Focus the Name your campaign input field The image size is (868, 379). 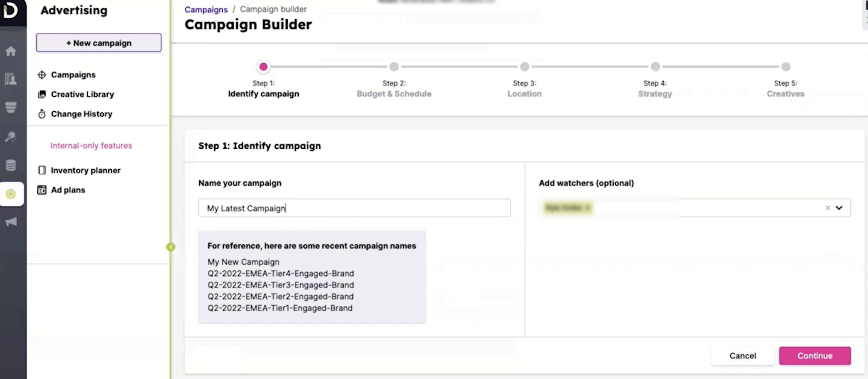(x=354, y=208)
